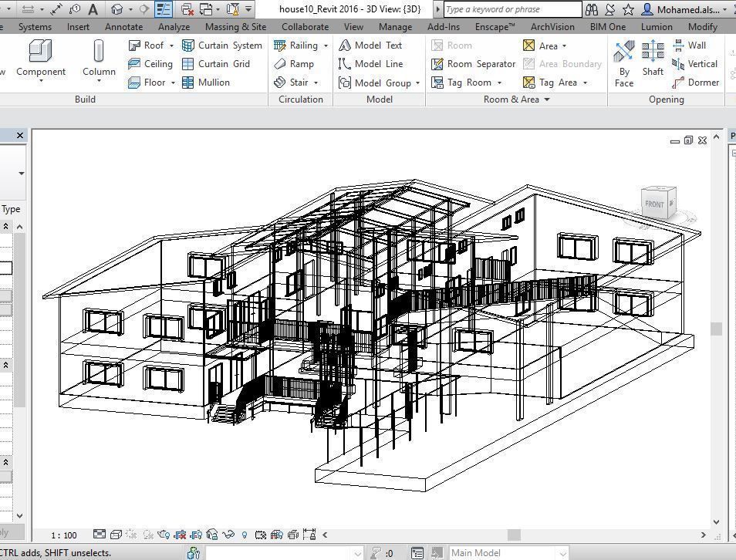
Task: Choose the Roof tool
Action: click(x=147, y=46)
